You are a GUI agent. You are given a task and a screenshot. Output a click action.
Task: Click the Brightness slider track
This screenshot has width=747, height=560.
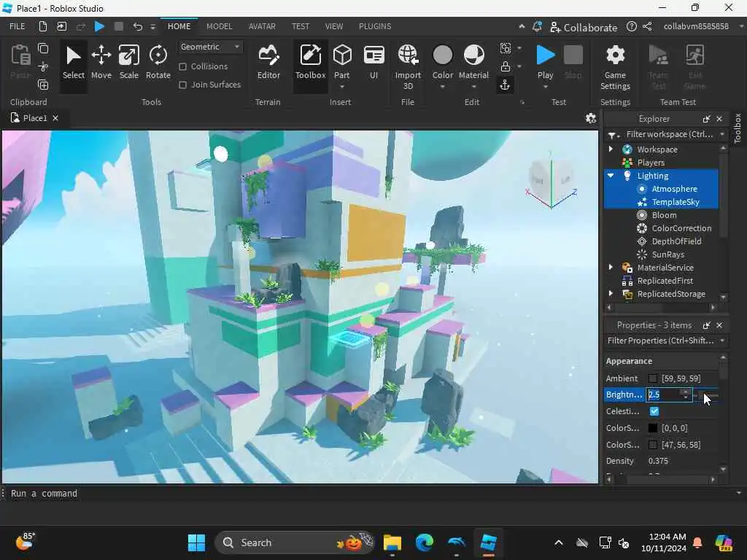pos(706,394)
